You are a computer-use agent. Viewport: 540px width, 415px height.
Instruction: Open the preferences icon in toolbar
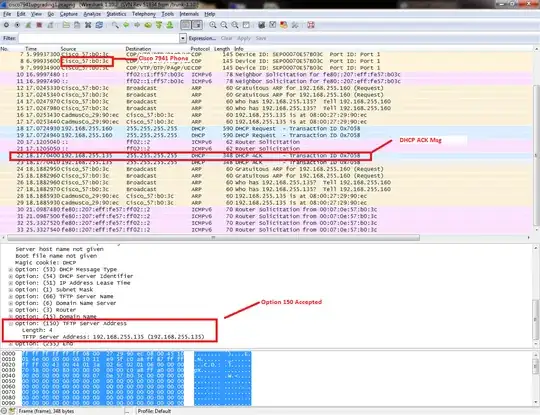pos(295,25)
